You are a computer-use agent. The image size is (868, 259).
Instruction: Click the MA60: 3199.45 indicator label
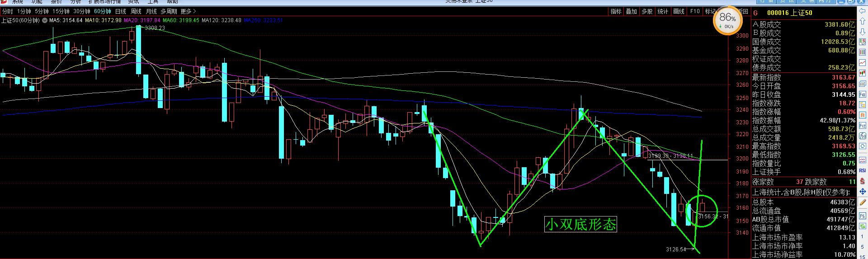181,20
